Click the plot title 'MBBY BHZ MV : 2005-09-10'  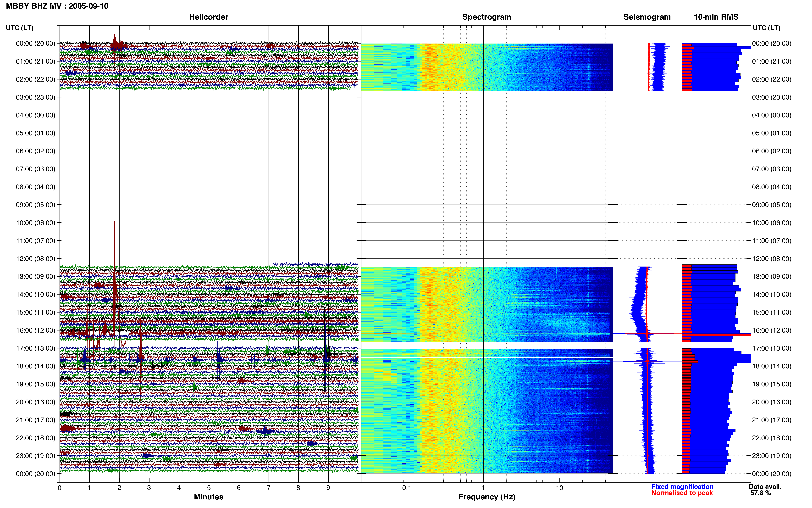pos(57,6)
